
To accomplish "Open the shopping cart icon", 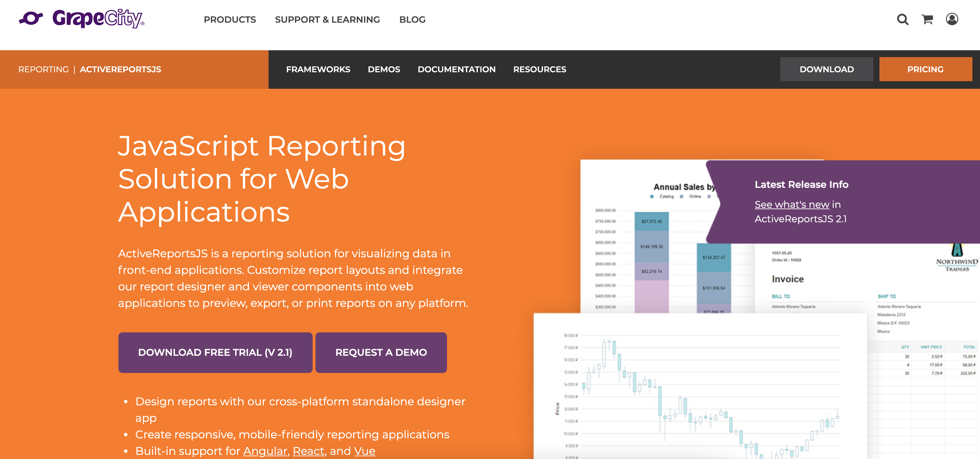I will (927, 19).
